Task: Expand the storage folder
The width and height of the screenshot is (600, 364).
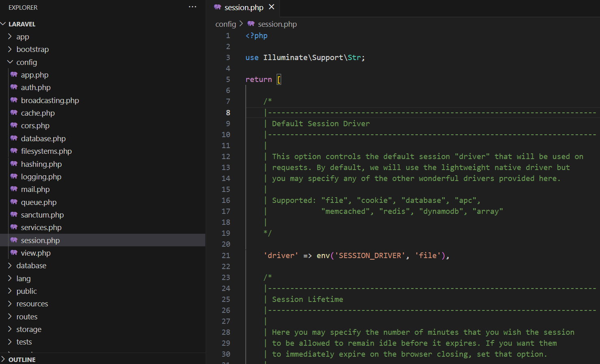Action: 10,329
